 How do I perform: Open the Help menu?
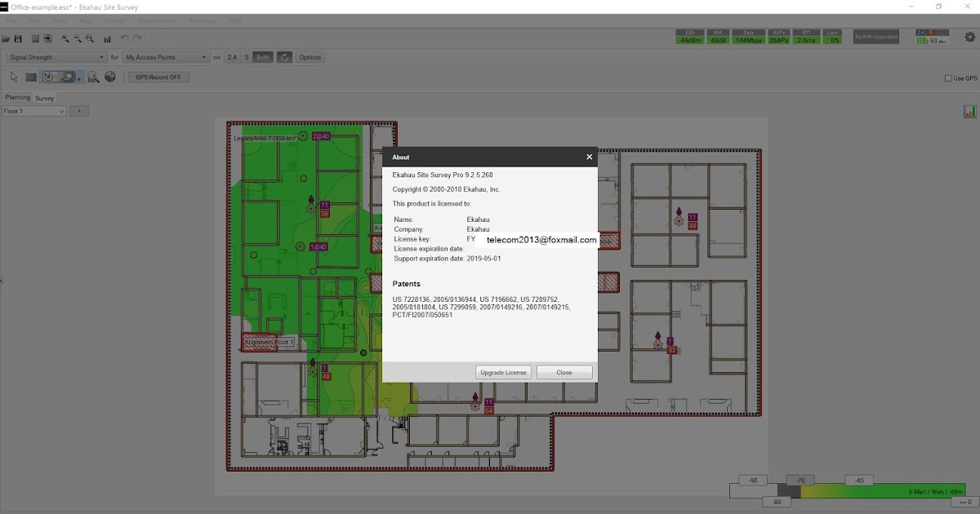(x=235, y=20)
